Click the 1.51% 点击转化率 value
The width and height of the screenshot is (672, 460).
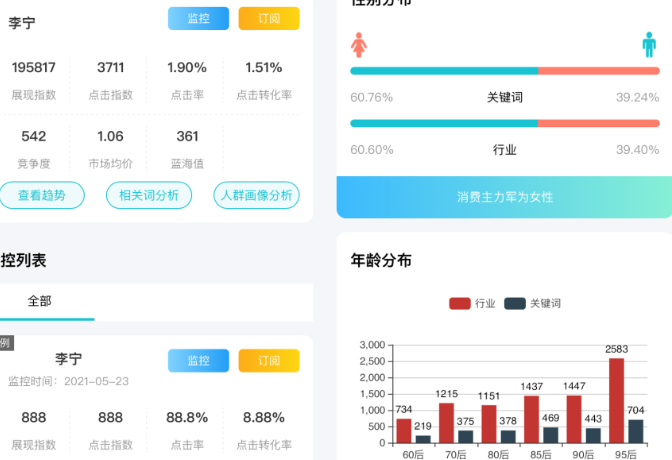pos(264,67)
